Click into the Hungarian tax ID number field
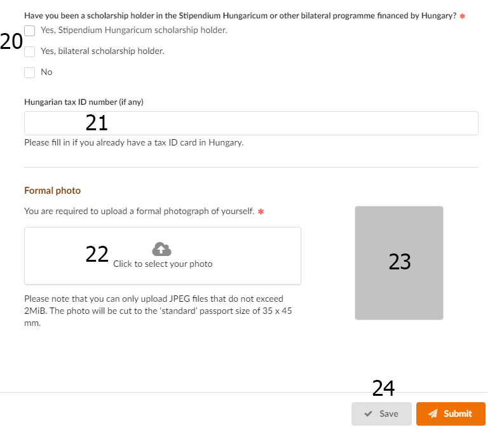 251,123
